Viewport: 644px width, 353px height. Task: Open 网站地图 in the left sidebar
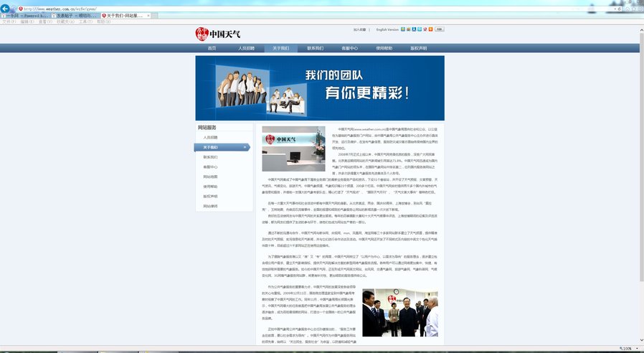[210, 176]
